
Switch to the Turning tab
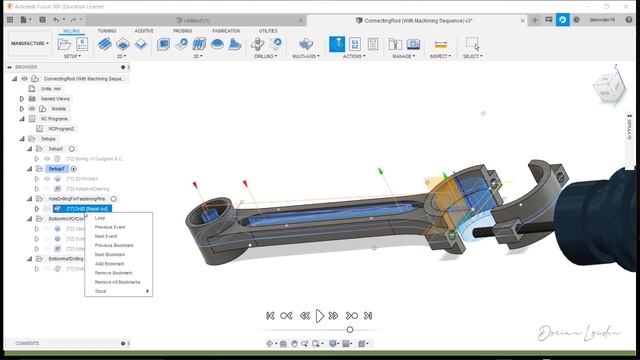[107, 31]
